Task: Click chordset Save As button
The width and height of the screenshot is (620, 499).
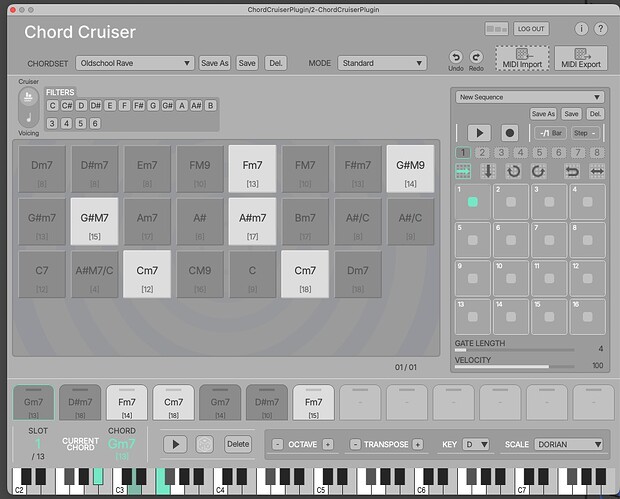Action: point(214,63)
